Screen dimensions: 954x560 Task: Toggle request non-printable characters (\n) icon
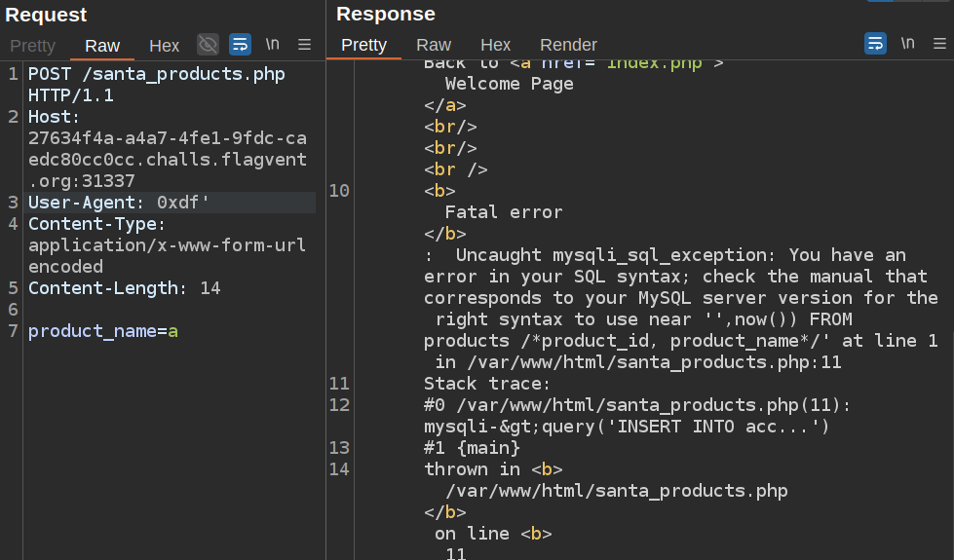click(272, 45)
